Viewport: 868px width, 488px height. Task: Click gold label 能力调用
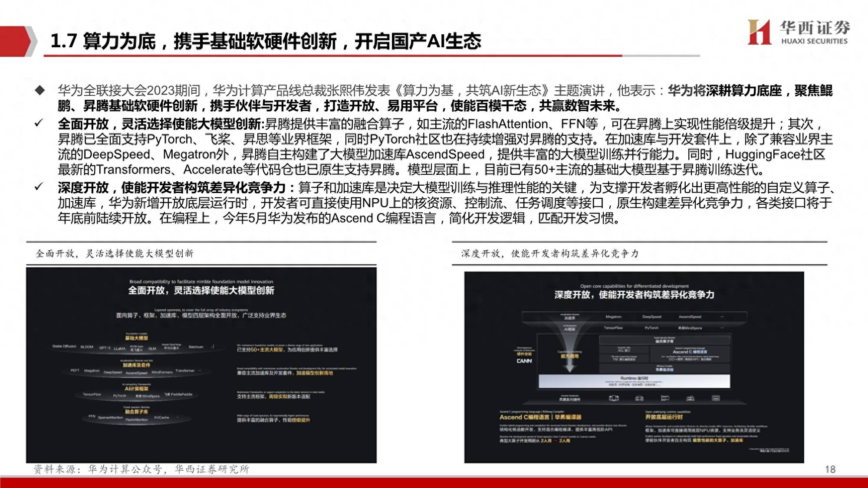569,356
